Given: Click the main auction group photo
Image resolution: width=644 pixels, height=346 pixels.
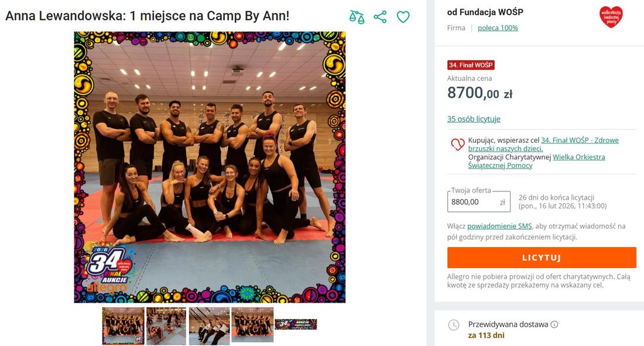Looking at the screenshot, I should pos(210,167).
